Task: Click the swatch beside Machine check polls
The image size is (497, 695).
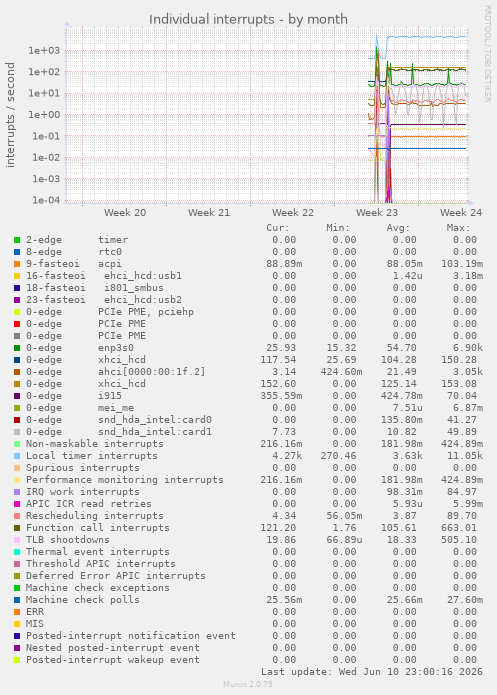Action: pyautogui.click(x=17, y=600)
